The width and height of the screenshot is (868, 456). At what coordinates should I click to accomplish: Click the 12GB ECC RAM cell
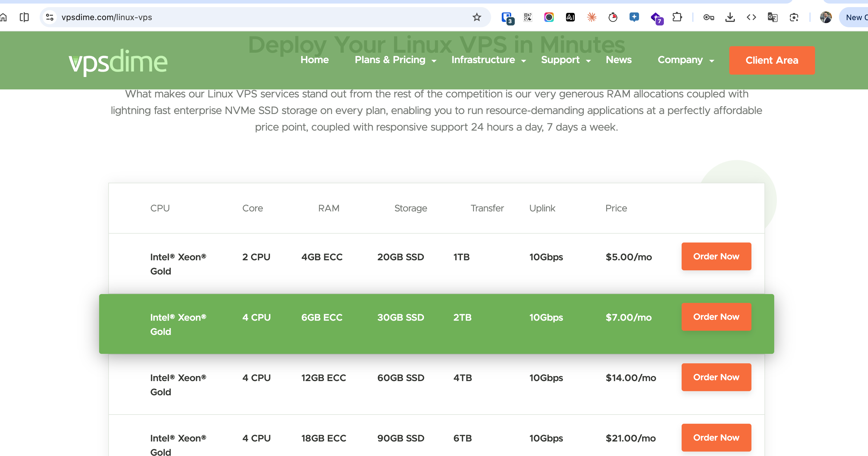click(323, 378)
